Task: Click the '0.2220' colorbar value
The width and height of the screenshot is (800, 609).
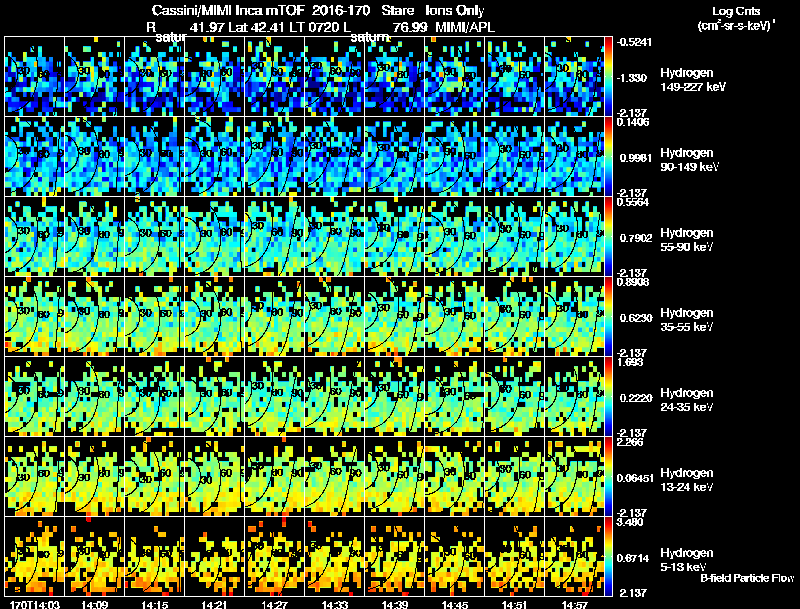Action: point(636,398)
